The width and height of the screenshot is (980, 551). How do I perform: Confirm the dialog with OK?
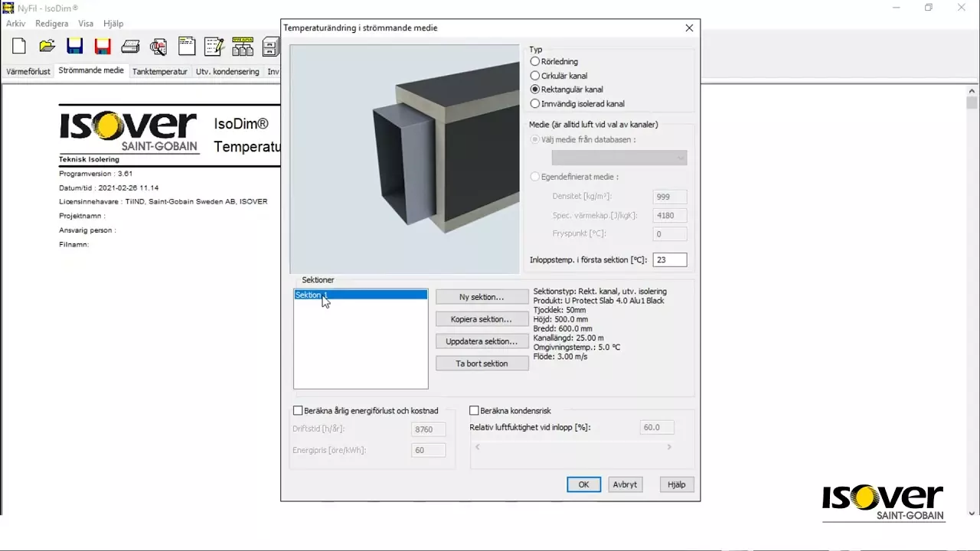[x=583, y=484]
